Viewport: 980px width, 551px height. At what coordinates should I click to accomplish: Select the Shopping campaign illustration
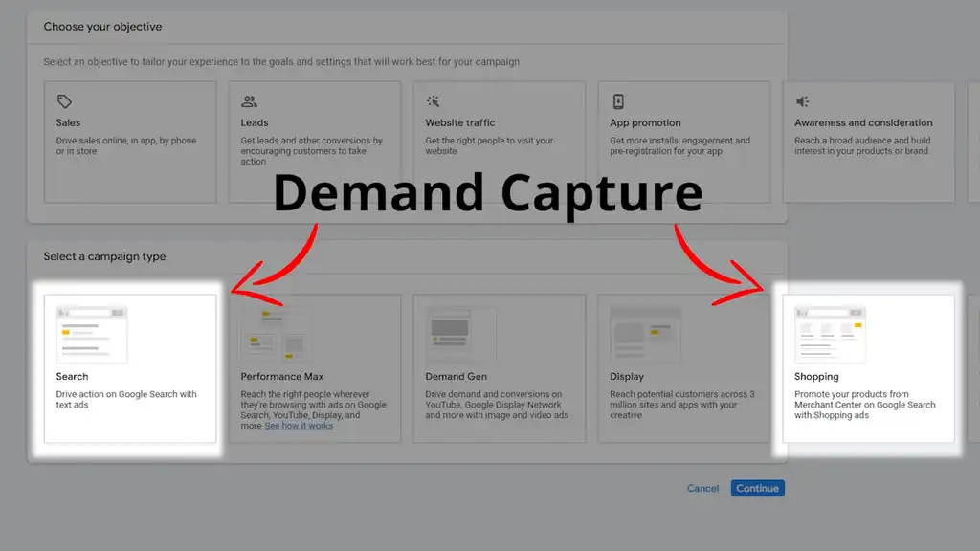click(830, 334)
